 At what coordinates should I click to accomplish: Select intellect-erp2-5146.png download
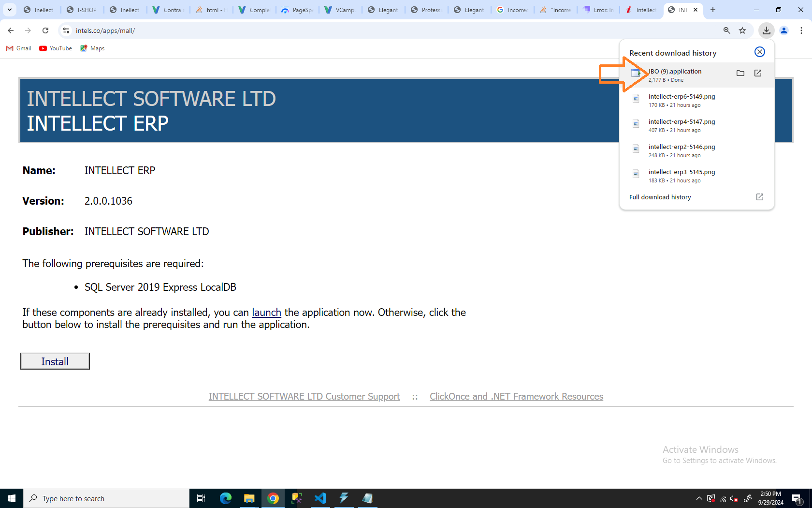[x=697, y=150]
